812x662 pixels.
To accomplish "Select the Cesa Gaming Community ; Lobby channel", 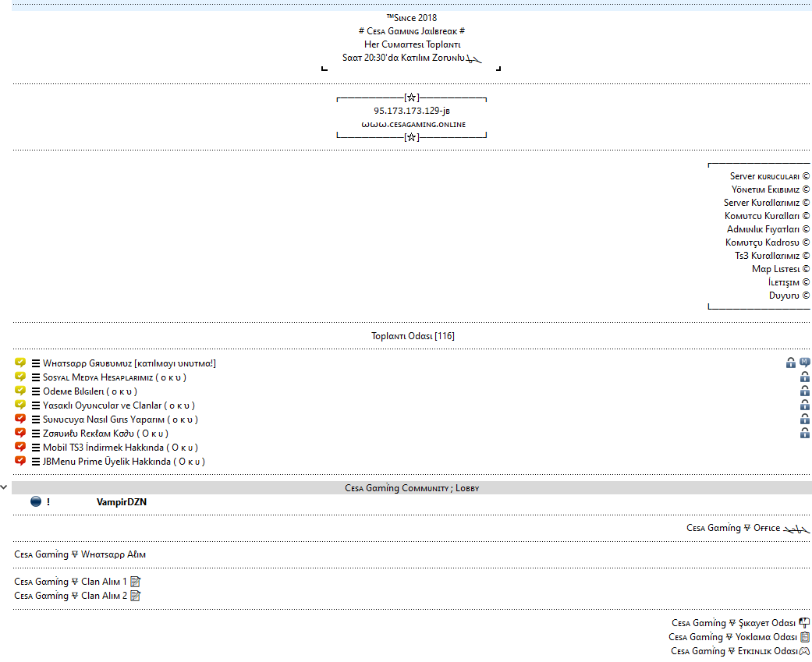I will pyautogui.click(x=412, y=487).
